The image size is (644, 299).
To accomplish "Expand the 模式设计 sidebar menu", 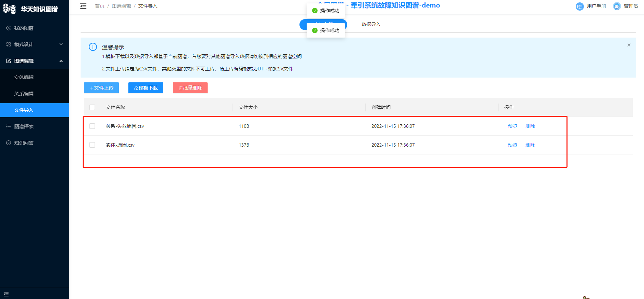I will click(x=34, y=44).
